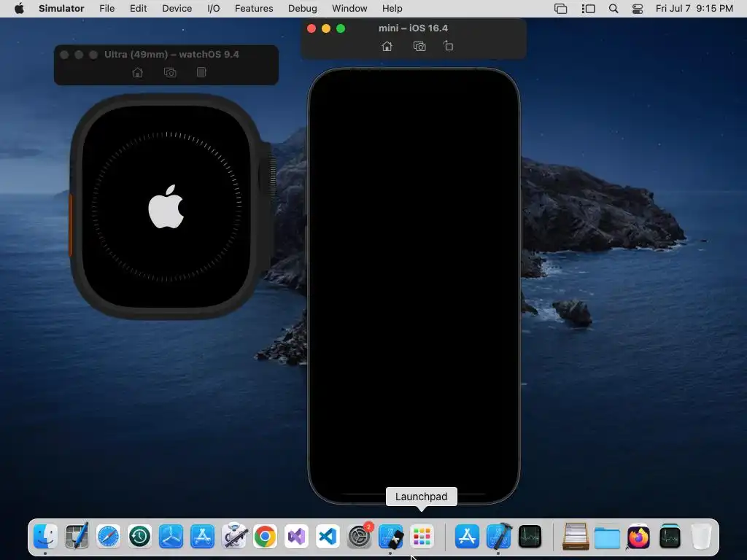The width and height of the screenshot is (747, 560).
Task: Tap Home button in mini iOS 16.4 window
Action: (x=387, y=46)
